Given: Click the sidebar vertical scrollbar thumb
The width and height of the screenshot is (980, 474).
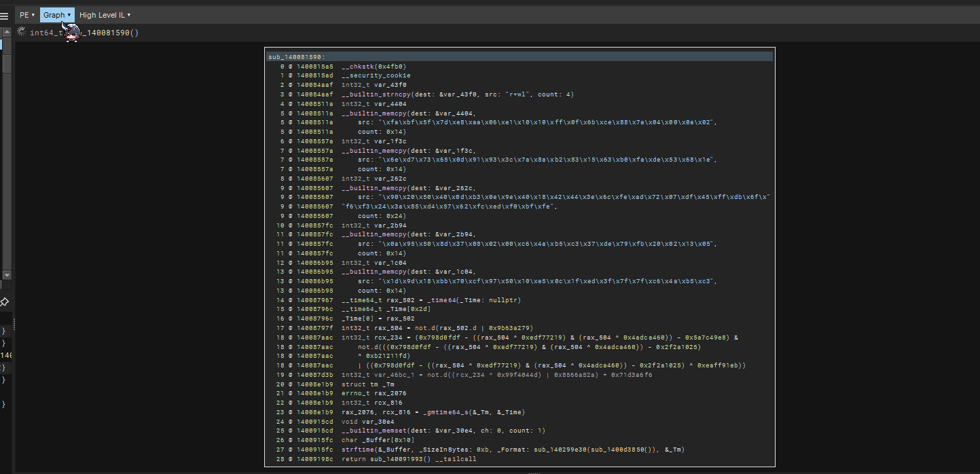Looking at the screenshot, I should 7,64.
